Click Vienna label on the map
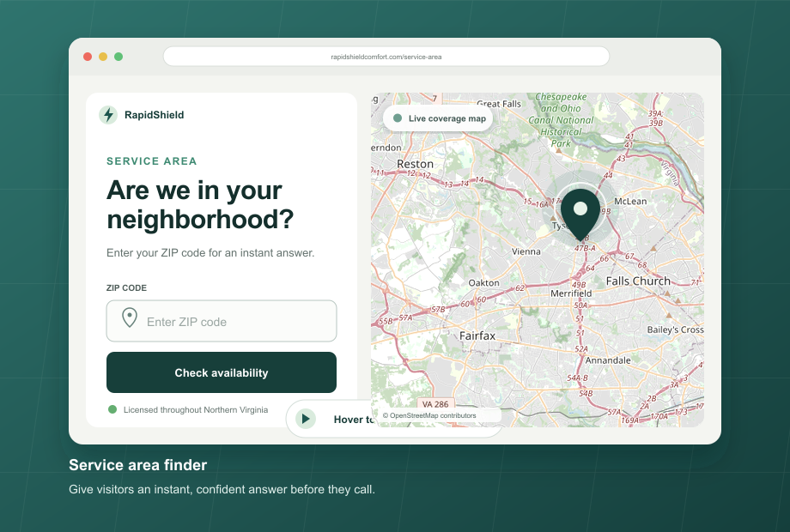Image resolution: width=790 pixels, height=532 pixels. (526, 251)
